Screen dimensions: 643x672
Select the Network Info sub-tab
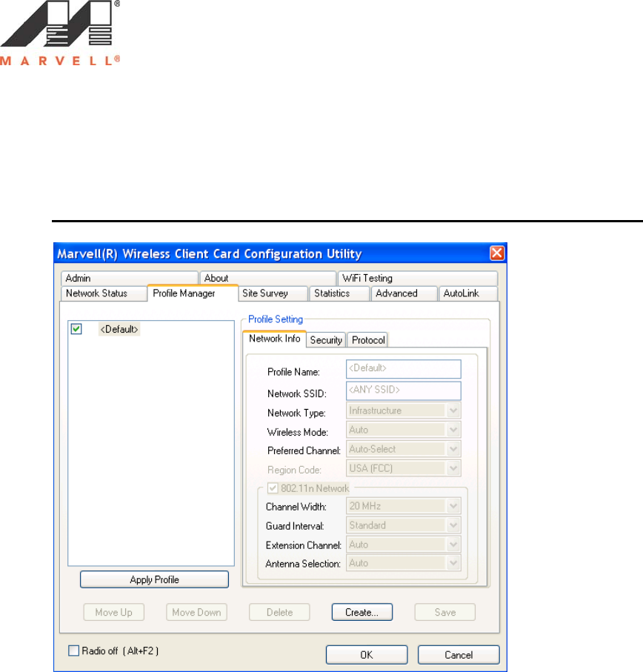pyautogui.click(x=274, y=339)
